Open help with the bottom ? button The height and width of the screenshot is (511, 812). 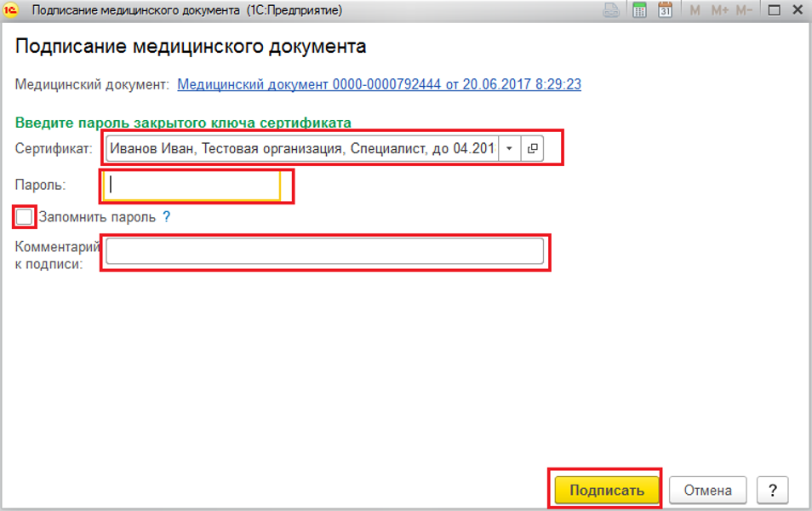pyautogui.click(x=772, y=490)
